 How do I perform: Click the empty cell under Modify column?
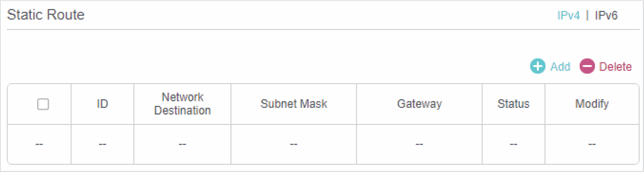point(592,144)
